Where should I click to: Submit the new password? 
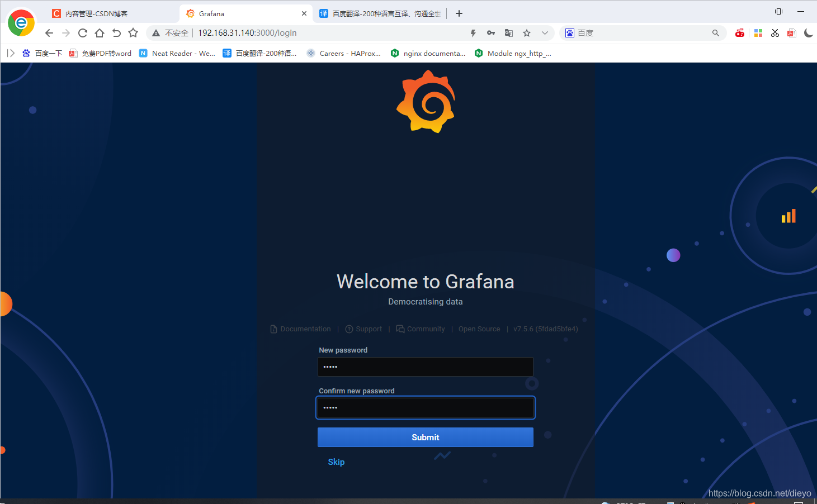(426, 437)
